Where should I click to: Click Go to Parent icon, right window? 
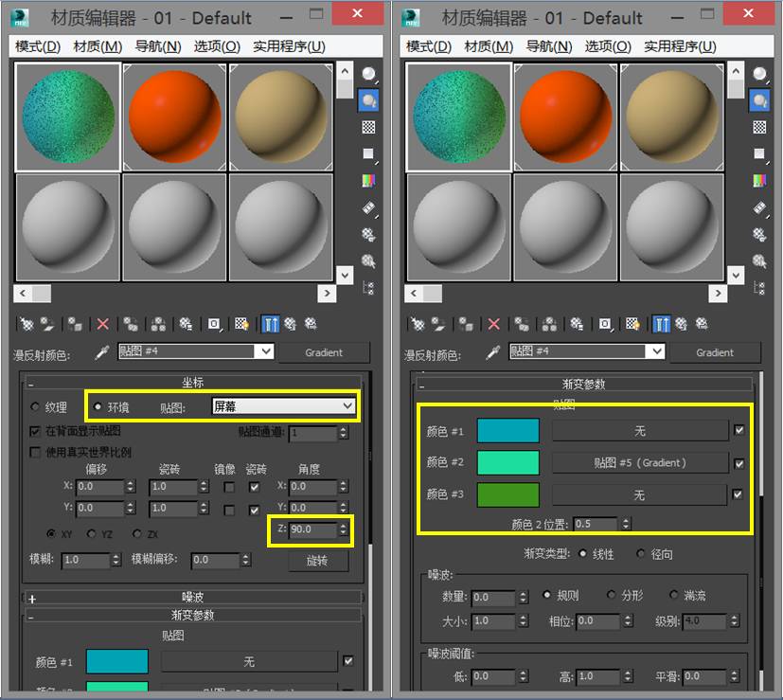[681, 324]
